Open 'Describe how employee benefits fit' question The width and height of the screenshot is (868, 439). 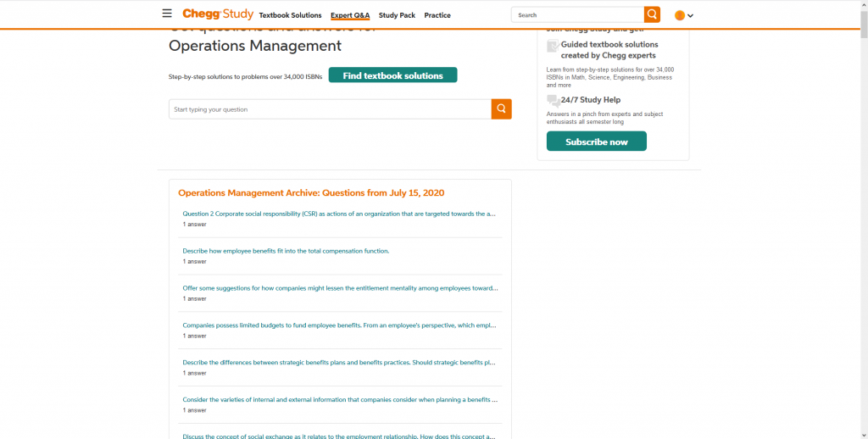(x=286, y=251)
